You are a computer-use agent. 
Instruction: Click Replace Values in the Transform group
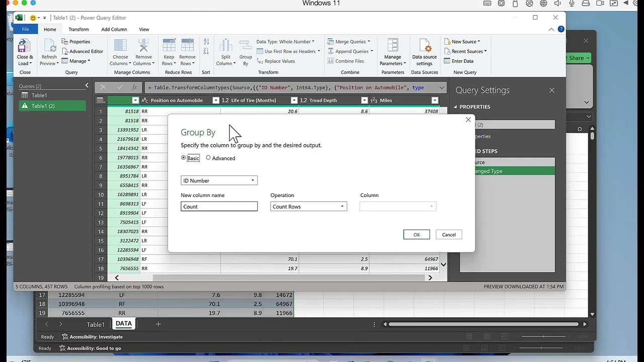(276, 61)
